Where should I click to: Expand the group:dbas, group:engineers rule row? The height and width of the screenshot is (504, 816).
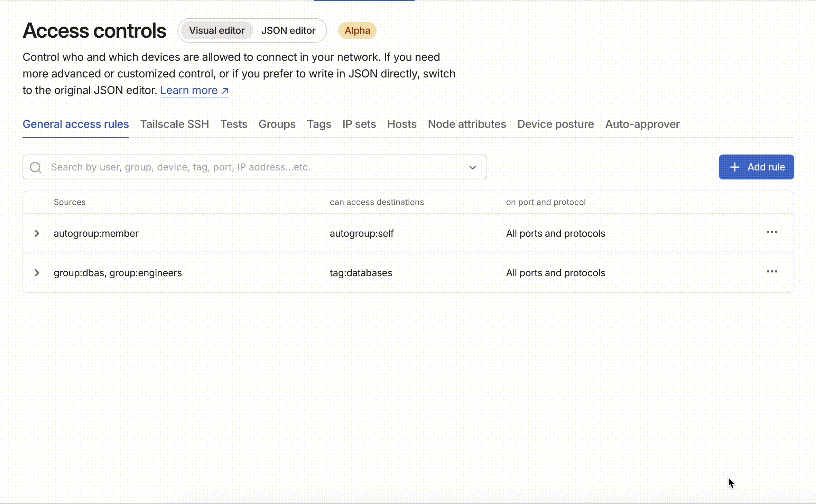37,273
